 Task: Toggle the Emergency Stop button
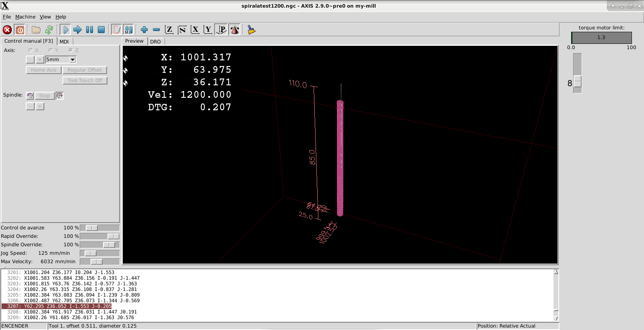coord(7,30)
